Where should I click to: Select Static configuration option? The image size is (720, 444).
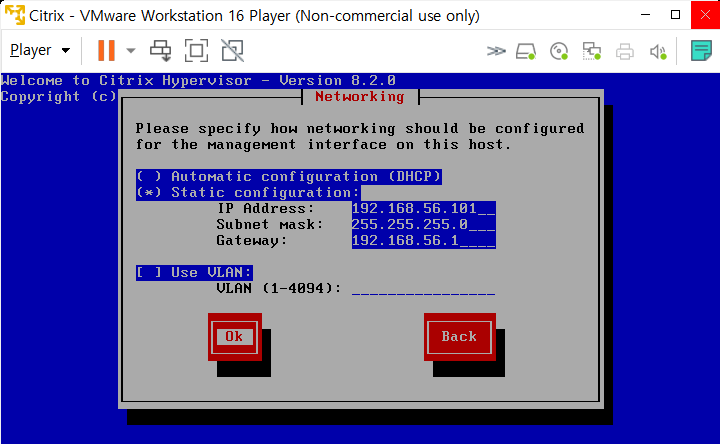pos(248,192)
